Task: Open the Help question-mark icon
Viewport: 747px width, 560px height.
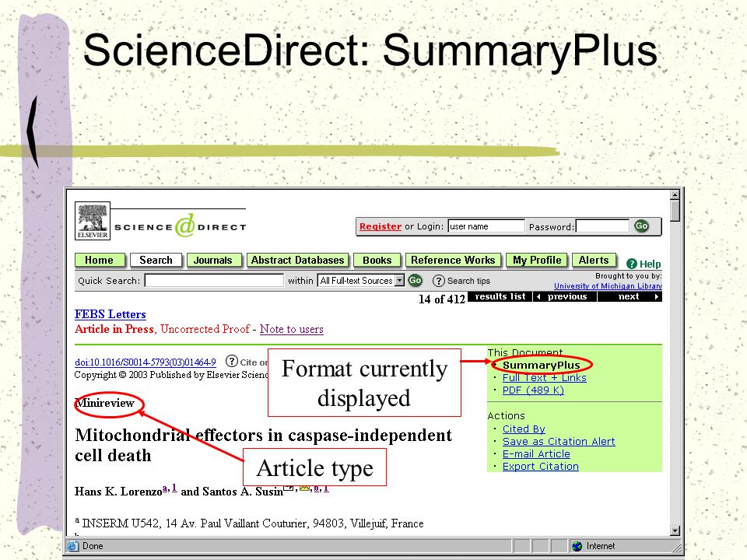Action: [631, 264]
